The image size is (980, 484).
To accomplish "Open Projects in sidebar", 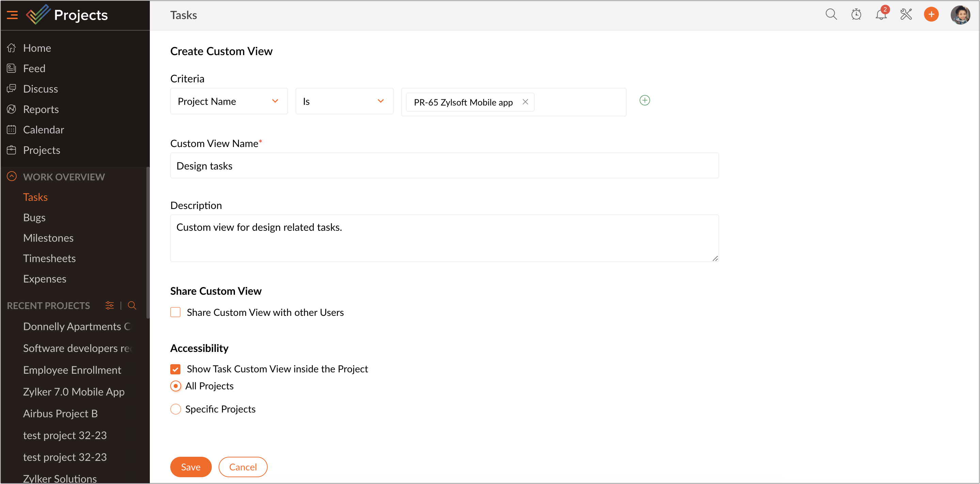I will pyautogui.click(x=42, y=150).
